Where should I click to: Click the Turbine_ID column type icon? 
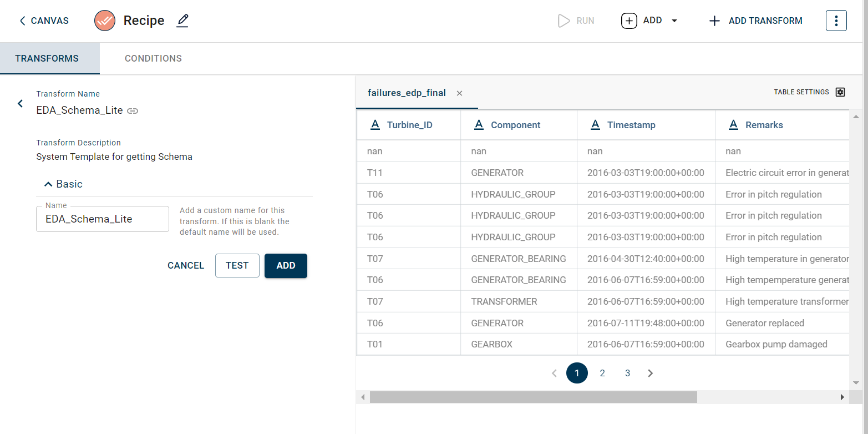tap(375, 125)
